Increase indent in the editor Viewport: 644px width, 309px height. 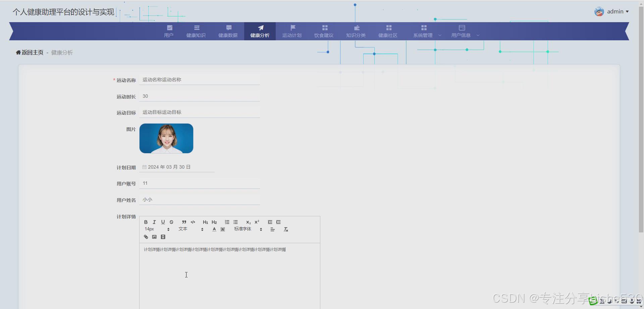(278, 222)
